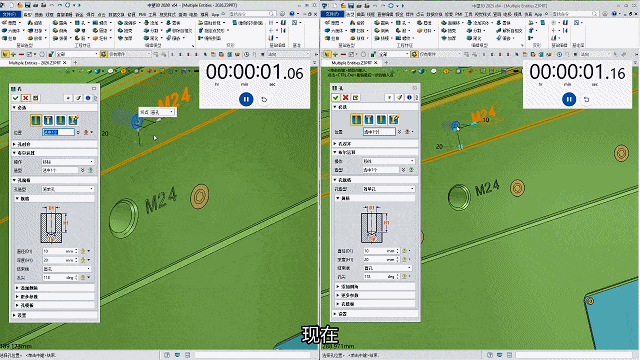Screen dimensions: 640x360
Task: Click Apply icon beside red X, left dialog
Action: pos(36,98)
